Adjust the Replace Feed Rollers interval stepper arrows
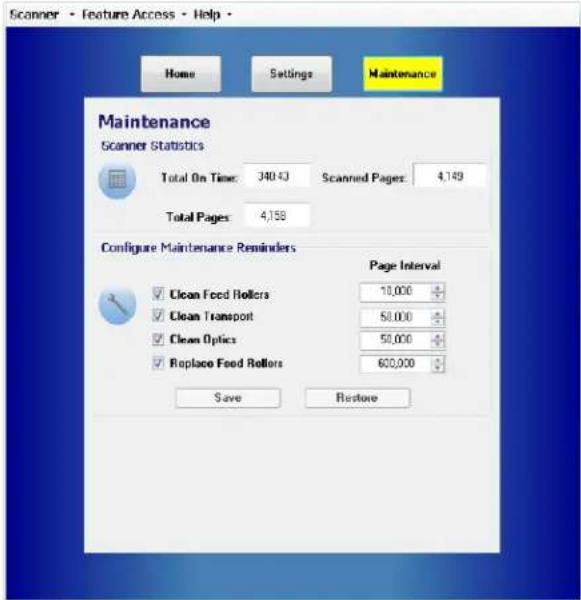 click(437, 364)
